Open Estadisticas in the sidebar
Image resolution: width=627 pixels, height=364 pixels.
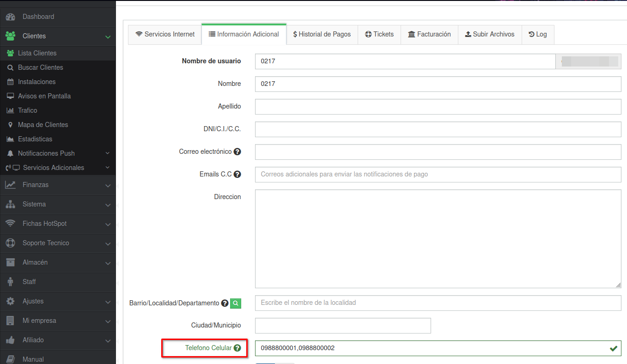[x=35, y=139]
